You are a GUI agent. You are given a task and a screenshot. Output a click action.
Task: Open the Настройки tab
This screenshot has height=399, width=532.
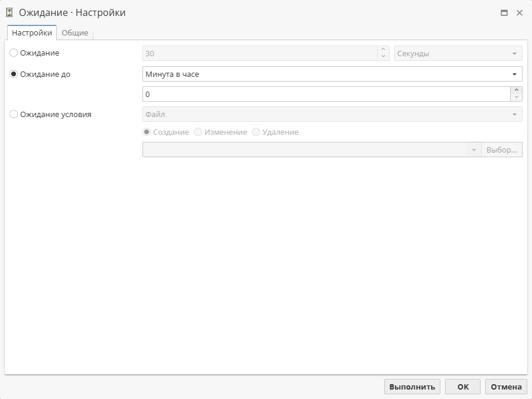32,33
